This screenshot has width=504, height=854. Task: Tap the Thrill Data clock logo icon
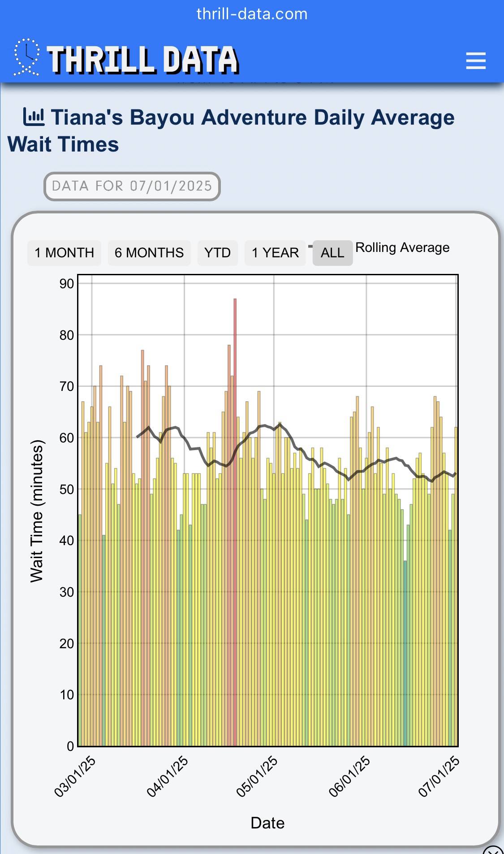26,57
